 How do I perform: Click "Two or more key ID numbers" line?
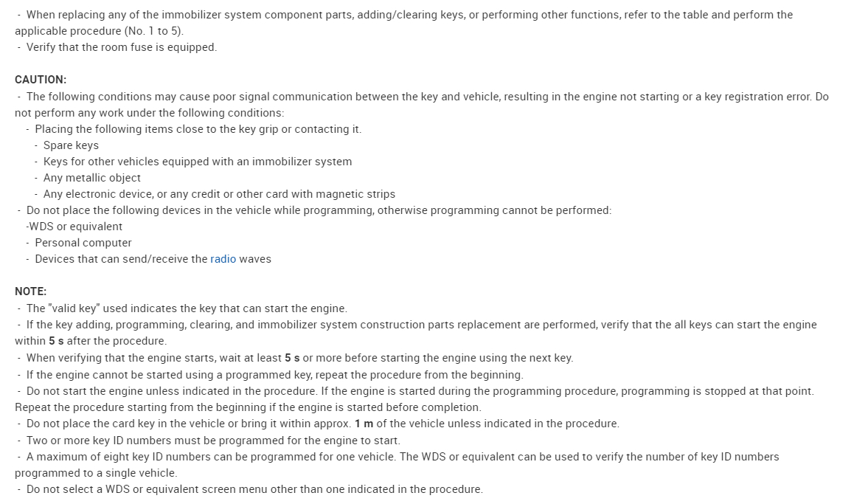[213, 440]
